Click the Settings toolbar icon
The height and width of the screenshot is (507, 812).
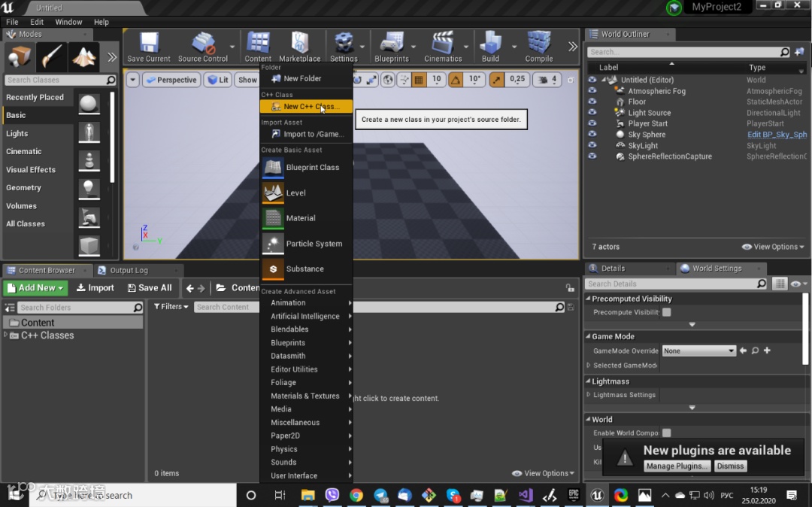point(344,43)
